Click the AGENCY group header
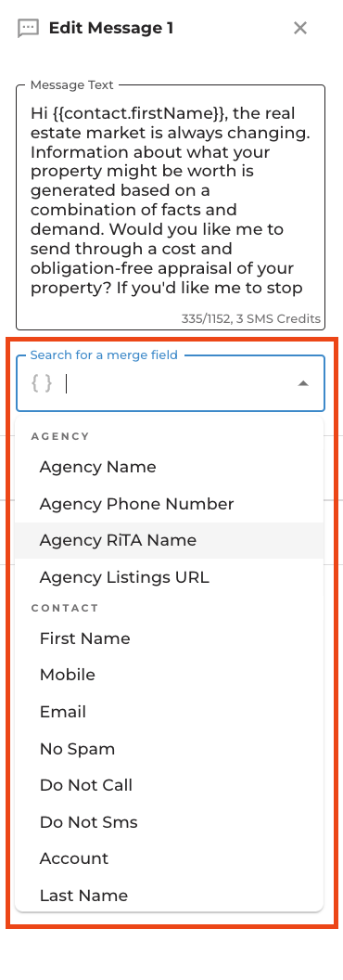The image size is (343, 980). (60, 436)
